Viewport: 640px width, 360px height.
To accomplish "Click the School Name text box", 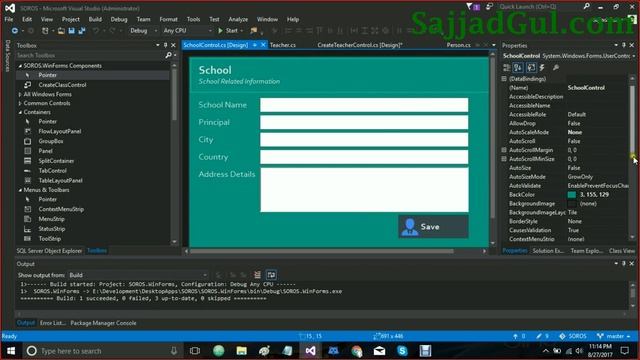I will tap(364, 105).
